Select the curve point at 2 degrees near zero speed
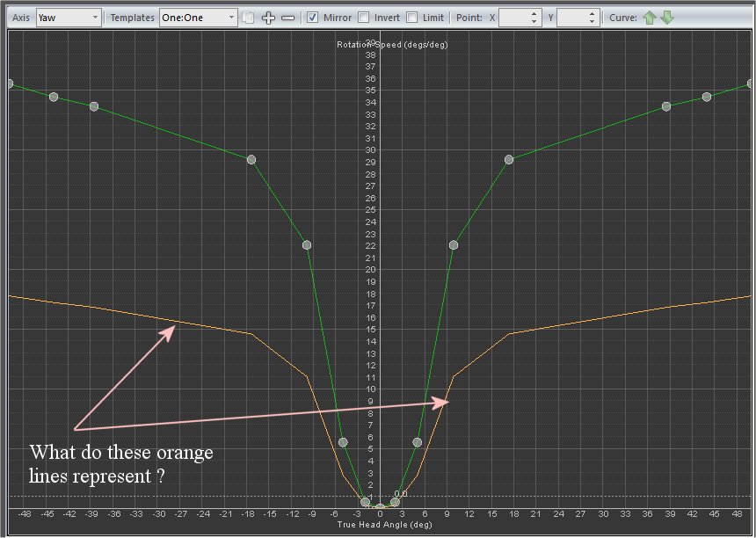The width and height of the screenshot is (756, 538). (x=395, y=502)
